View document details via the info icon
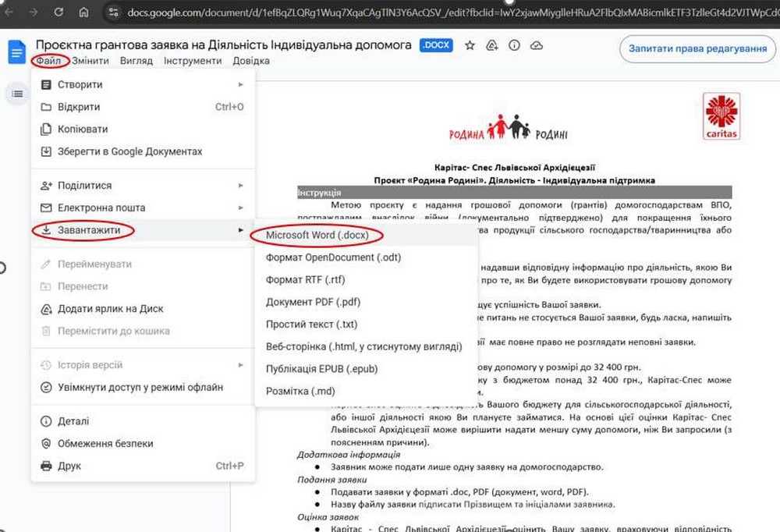Screen dimensions: 780x532 pyautogui.click(x=513, y=45)
